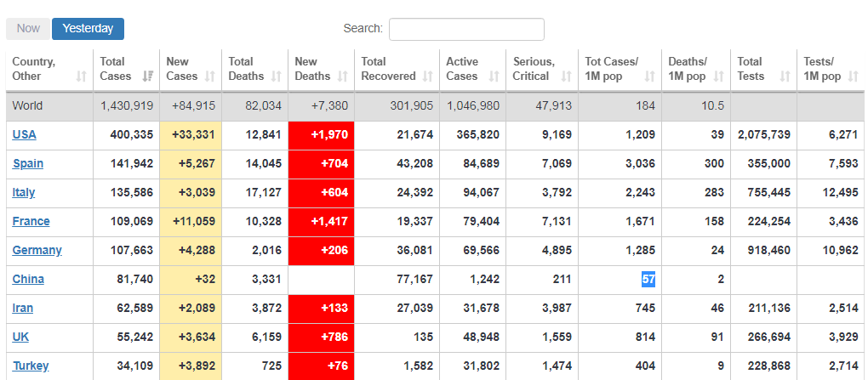Click the Total Cases sort icon
The image size is (868, 380).
click(x=148, y=77)
